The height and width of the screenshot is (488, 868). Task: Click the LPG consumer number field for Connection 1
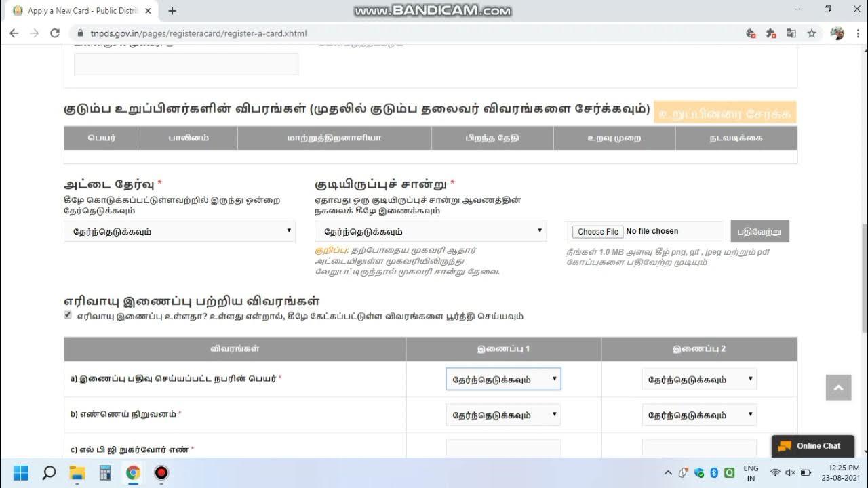tap(503, 448)
